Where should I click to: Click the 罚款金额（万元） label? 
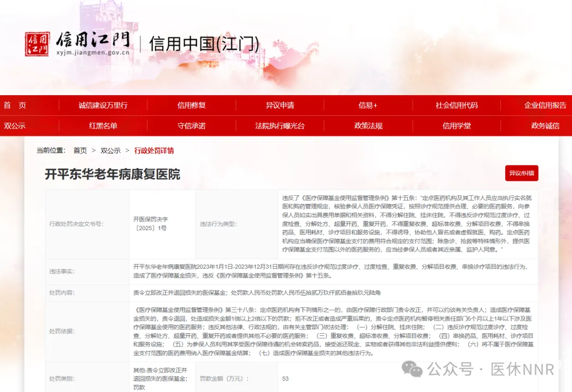click(224, 379)
